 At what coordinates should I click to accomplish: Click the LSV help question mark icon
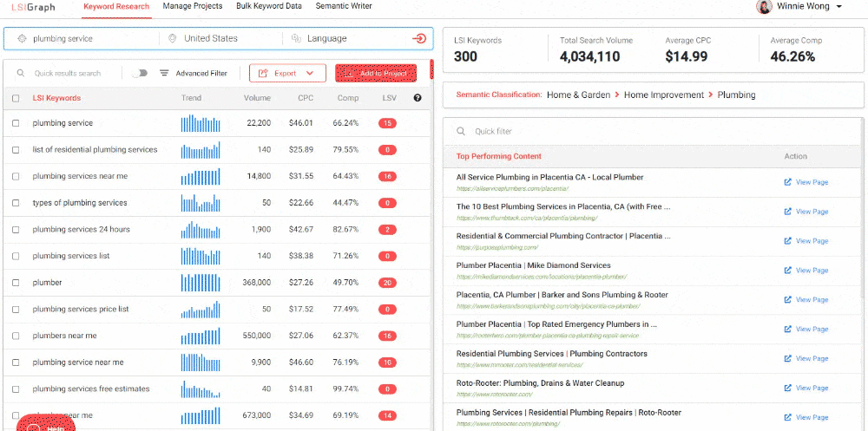pyautogui.click(x=418, y=98)
